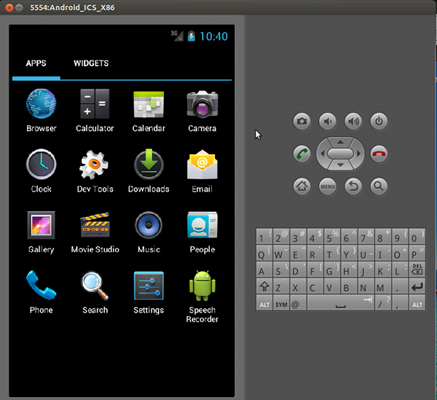Click the DEL key on keyboard
The width and height of the screenshot is (437, 400).
(x=417, y=269)
